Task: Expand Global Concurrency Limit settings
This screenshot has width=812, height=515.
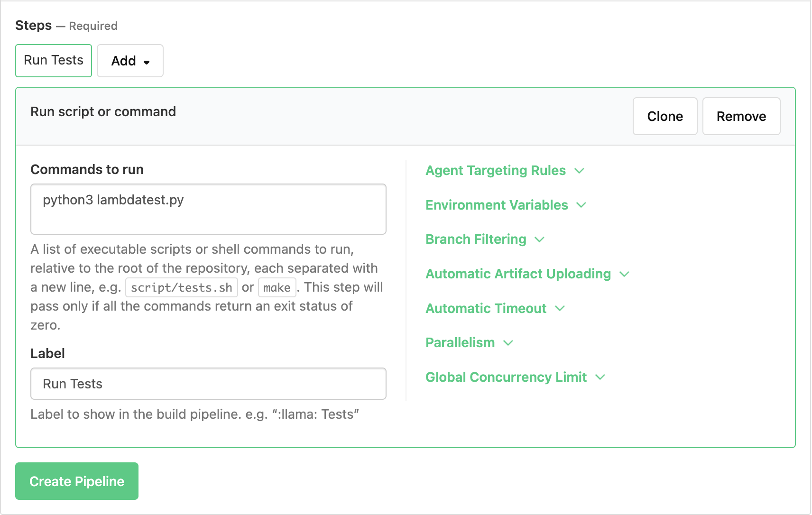Action: click(600, 377)
